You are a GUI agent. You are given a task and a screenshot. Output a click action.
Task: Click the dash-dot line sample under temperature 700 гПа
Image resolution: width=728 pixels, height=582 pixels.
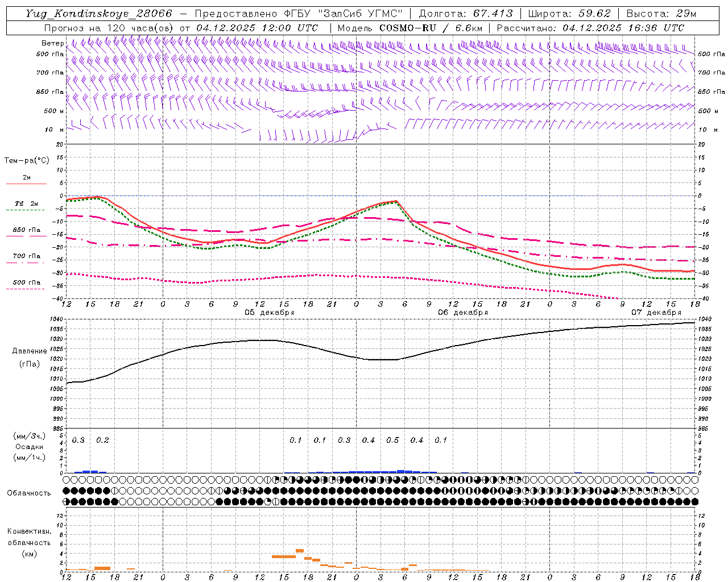[x=26, y=263]
